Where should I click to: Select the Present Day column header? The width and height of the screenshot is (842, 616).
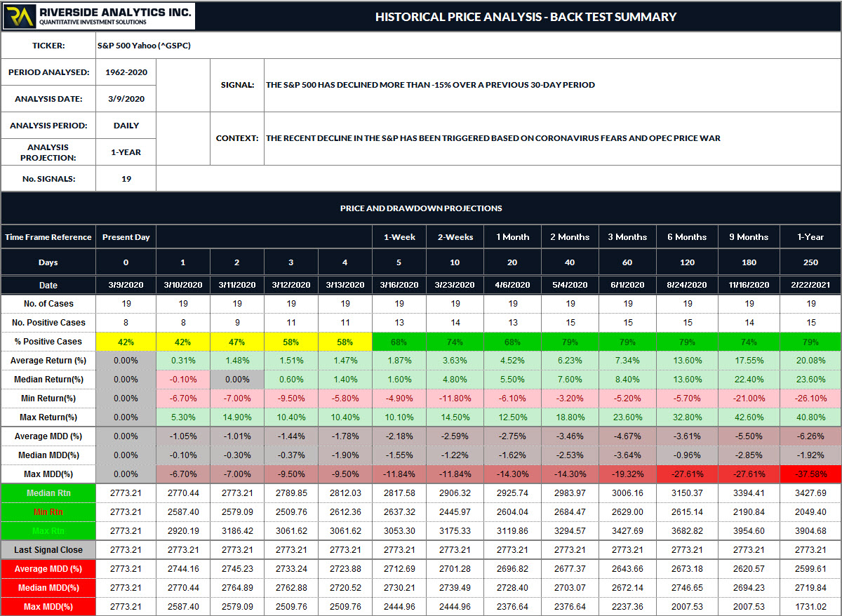(x=126, y=237)
